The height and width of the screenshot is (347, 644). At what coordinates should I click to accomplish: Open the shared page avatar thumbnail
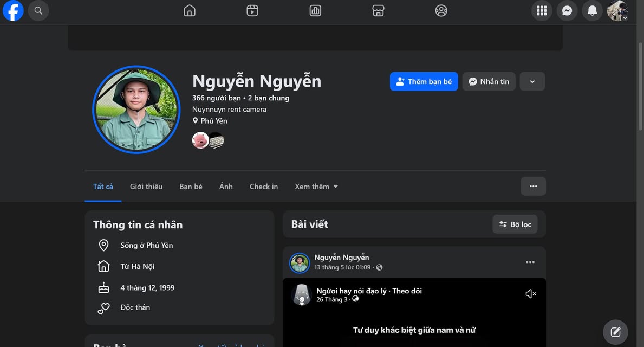(x=302, y=294)
